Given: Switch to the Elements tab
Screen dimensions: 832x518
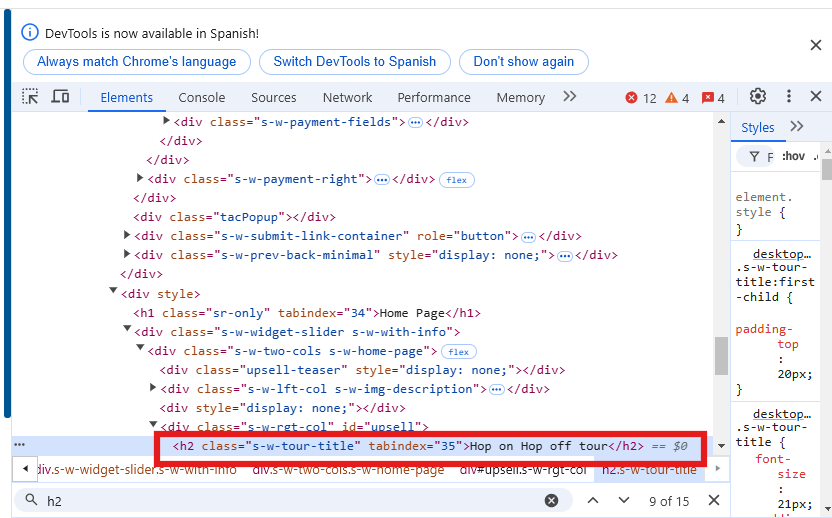Looking at the screenshot, I should pyautogui.click(x=127, y=98).
